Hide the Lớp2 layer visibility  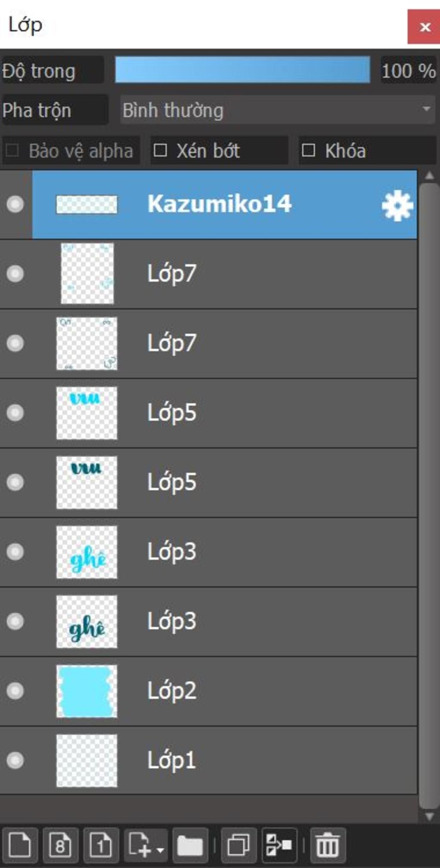15,691
